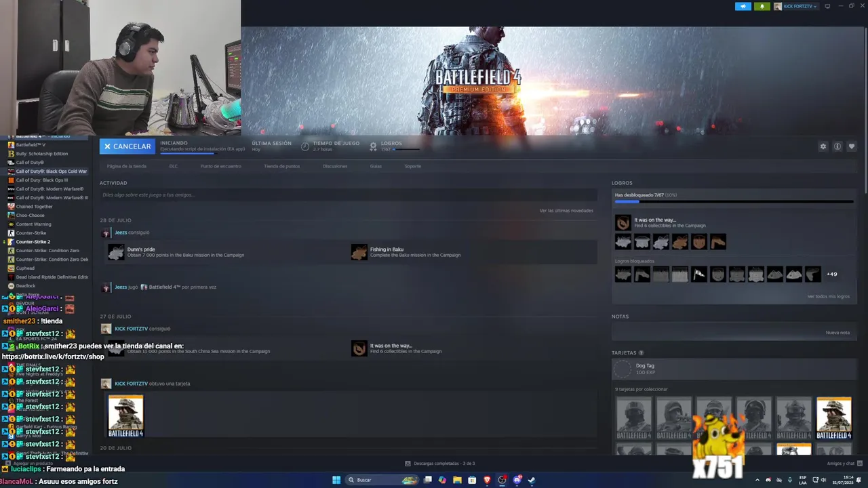Click the Dog Tag badge icon
Viewport: 868px width, 488px height.
pos(623,369)
